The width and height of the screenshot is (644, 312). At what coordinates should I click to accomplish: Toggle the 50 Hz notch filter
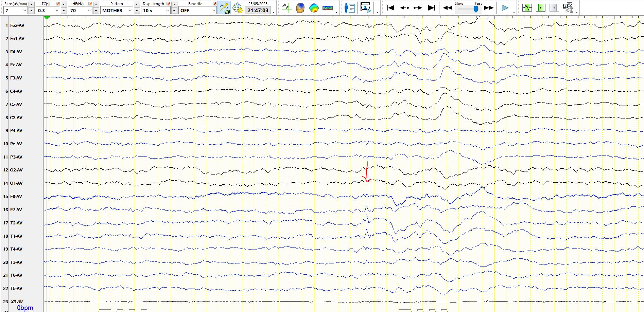click(224, 7)
